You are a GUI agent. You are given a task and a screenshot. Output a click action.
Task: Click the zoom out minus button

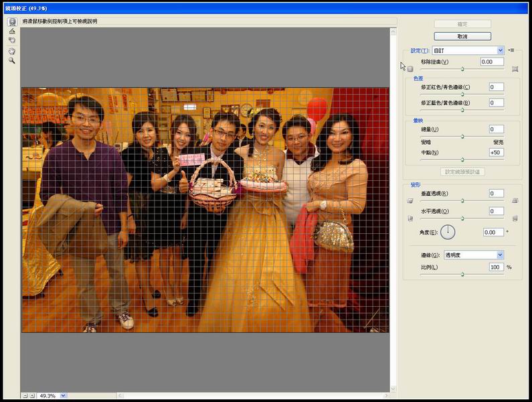pyautogui.click(x=25, y=395)
